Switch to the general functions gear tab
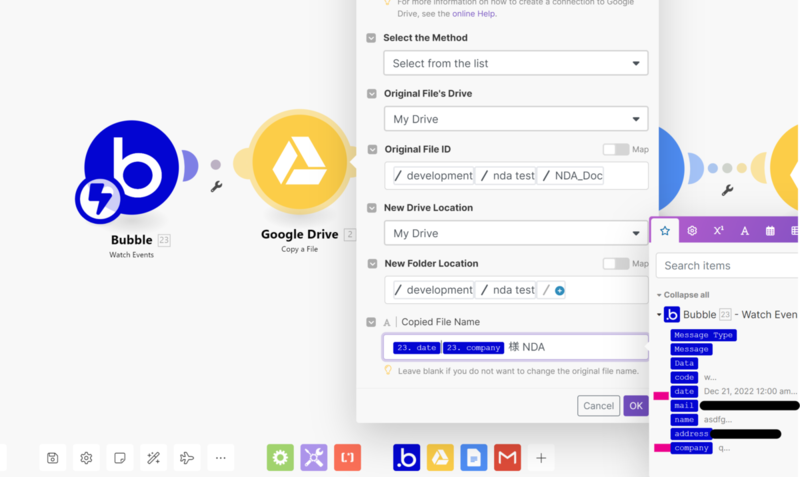This screenshot has height=477, width=800. point(692,231)
